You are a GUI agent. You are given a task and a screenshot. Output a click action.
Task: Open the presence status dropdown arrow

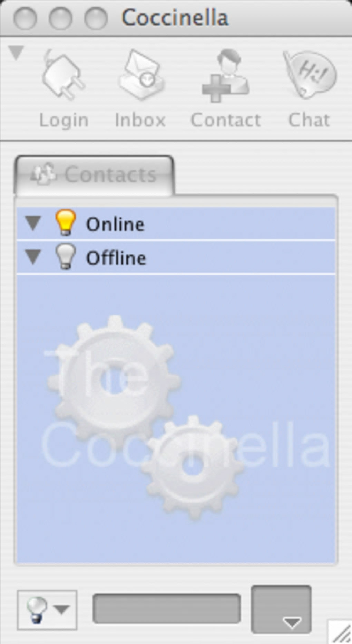[x=62, y=610]
